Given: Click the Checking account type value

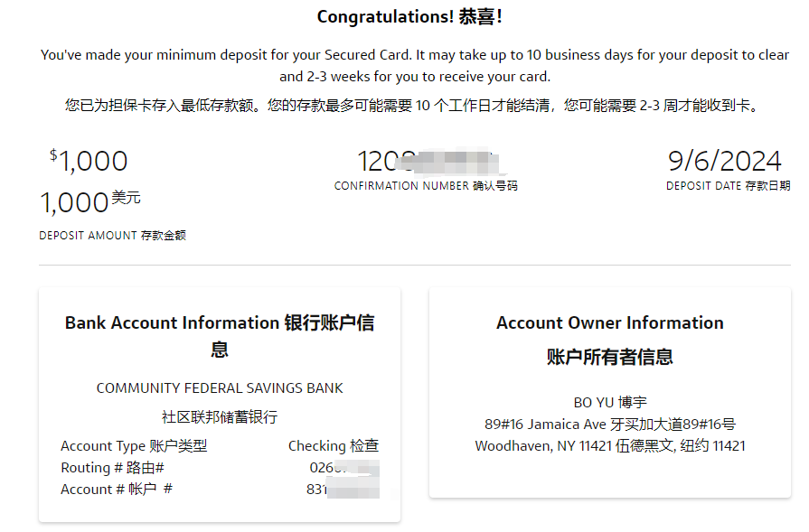Looking at the screenshot, I should click(x=334, y=446).
